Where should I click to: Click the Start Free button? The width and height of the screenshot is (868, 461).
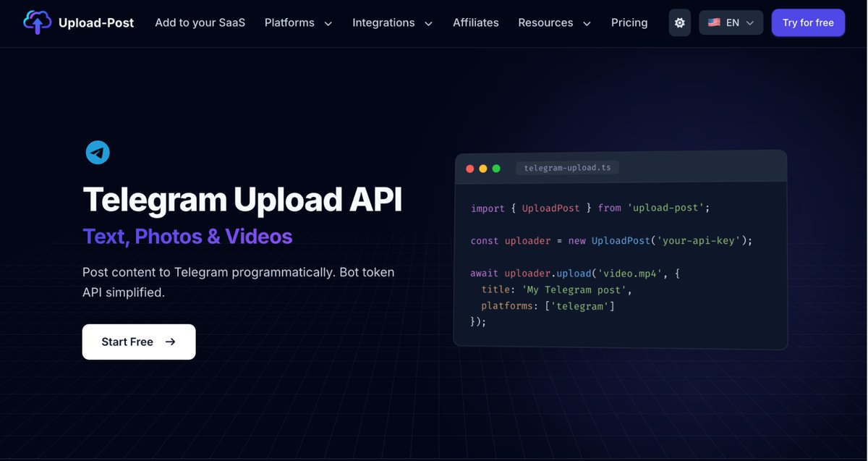[139, 342]
